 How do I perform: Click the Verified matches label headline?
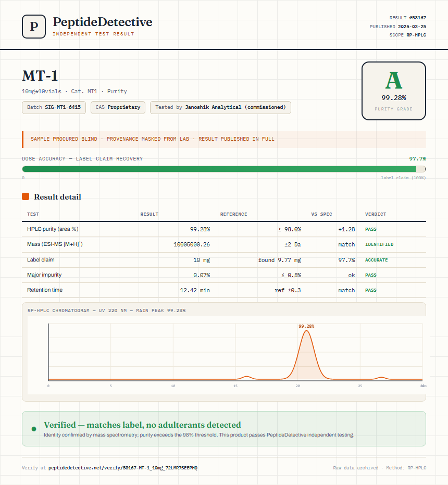[x=142, y=425]
